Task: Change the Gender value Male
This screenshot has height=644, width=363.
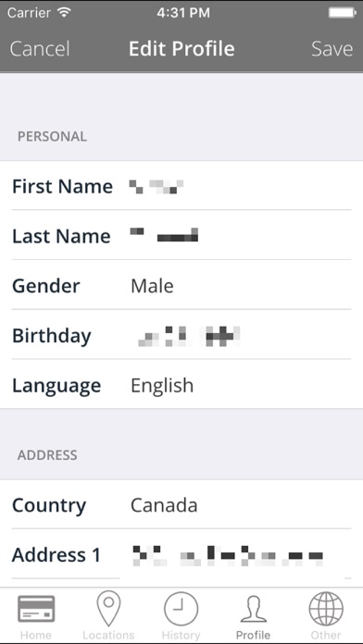Action: [181, 285]
